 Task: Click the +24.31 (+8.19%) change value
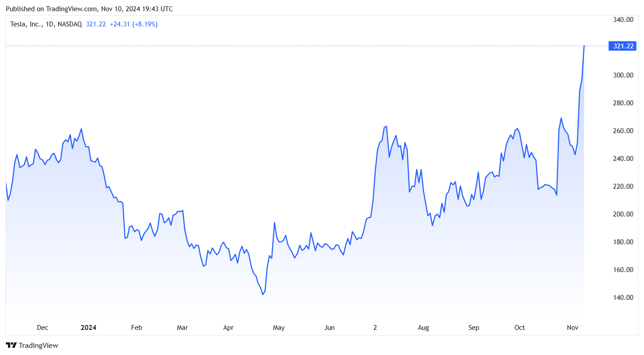pos(133,24)
